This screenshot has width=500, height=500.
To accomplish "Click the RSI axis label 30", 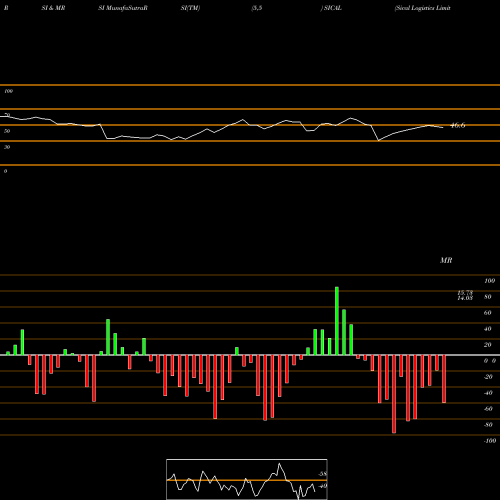I will (x=7, y=147).
